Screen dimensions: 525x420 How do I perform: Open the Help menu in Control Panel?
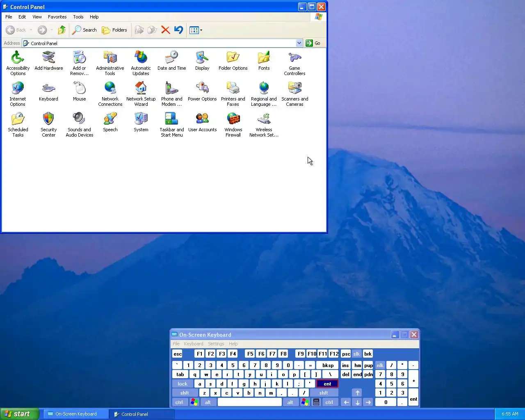pyautogui.click(x=94, y=17)
